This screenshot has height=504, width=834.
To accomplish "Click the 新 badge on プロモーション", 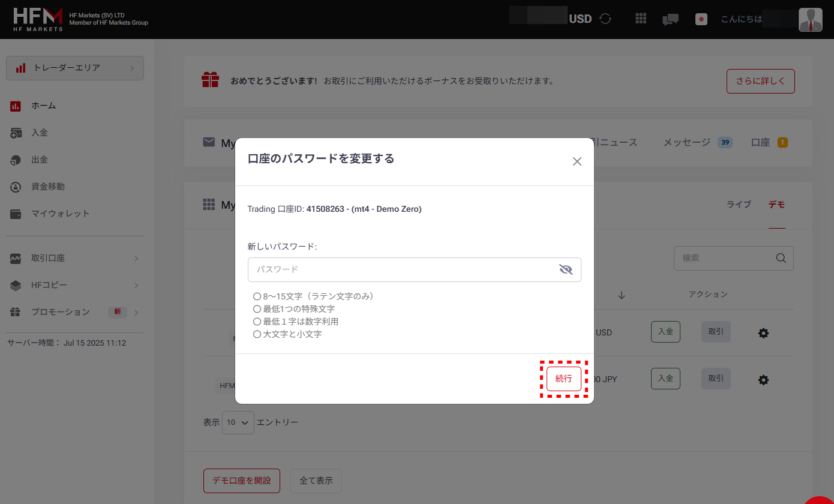I will tap(118, 312).
